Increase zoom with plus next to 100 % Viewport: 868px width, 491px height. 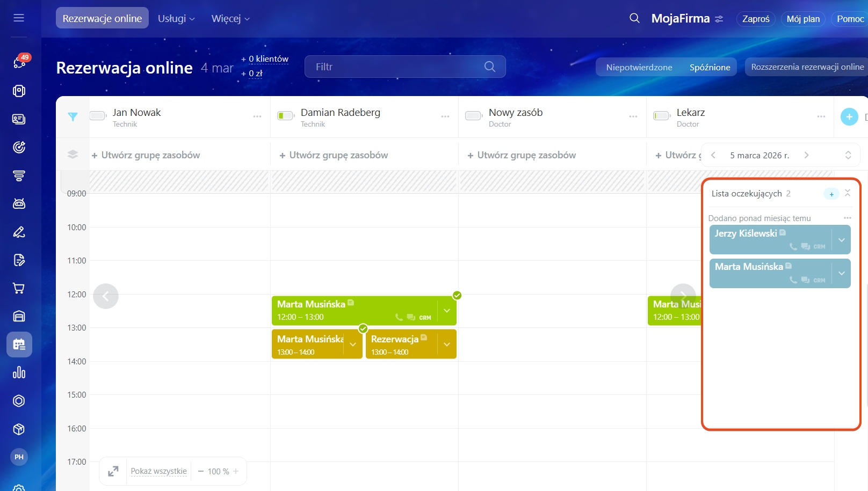pos(236,471)
